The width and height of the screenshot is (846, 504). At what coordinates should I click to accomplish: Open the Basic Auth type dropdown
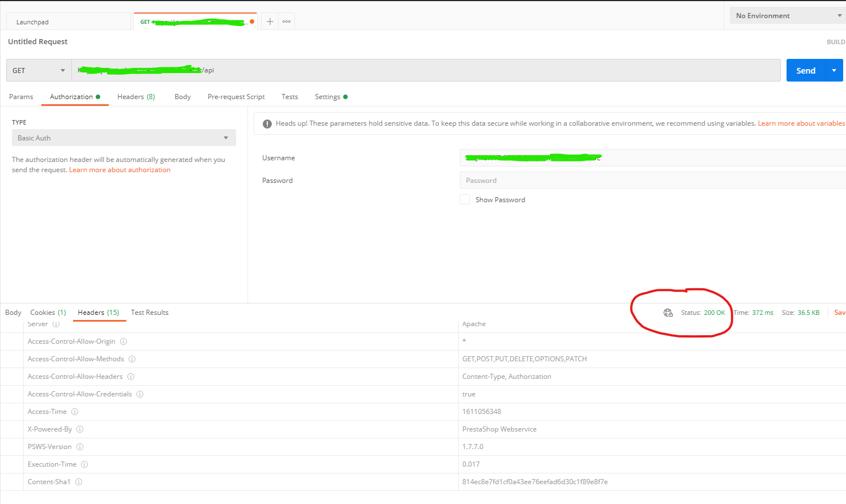(124, 138)
